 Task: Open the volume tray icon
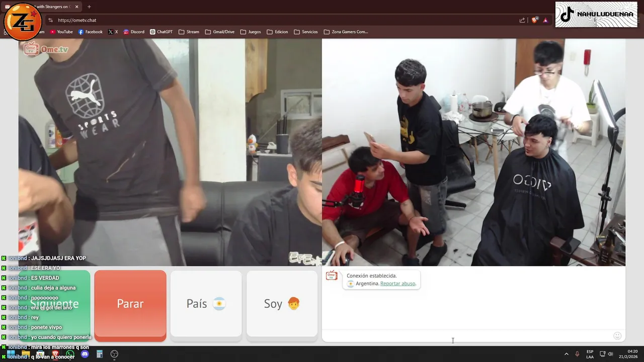(x=610, y=354)
